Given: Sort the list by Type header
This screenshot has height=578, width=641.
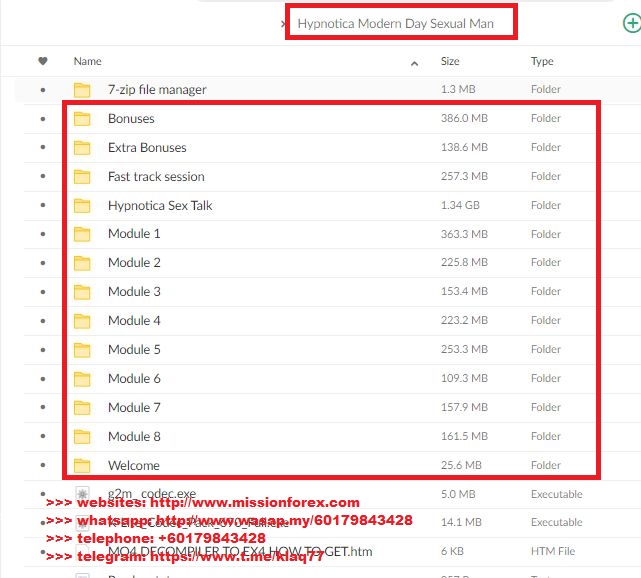Looking at the screenshot, I should pos(542,61).
